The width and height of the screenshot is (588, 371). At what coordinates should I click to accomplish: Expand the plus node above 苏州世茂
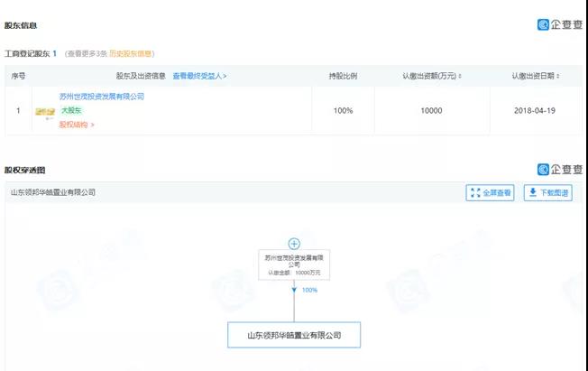(294, 244)
